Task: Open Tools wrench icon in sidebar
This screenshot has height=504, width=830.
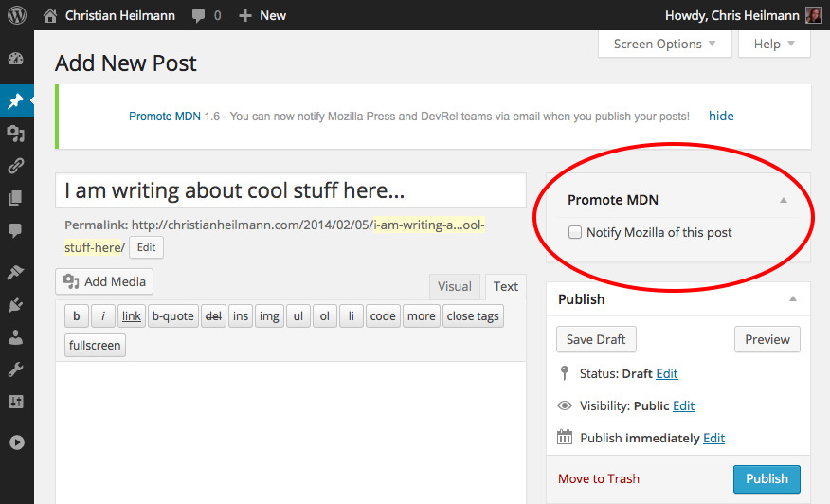Action: tap(16, 369)
